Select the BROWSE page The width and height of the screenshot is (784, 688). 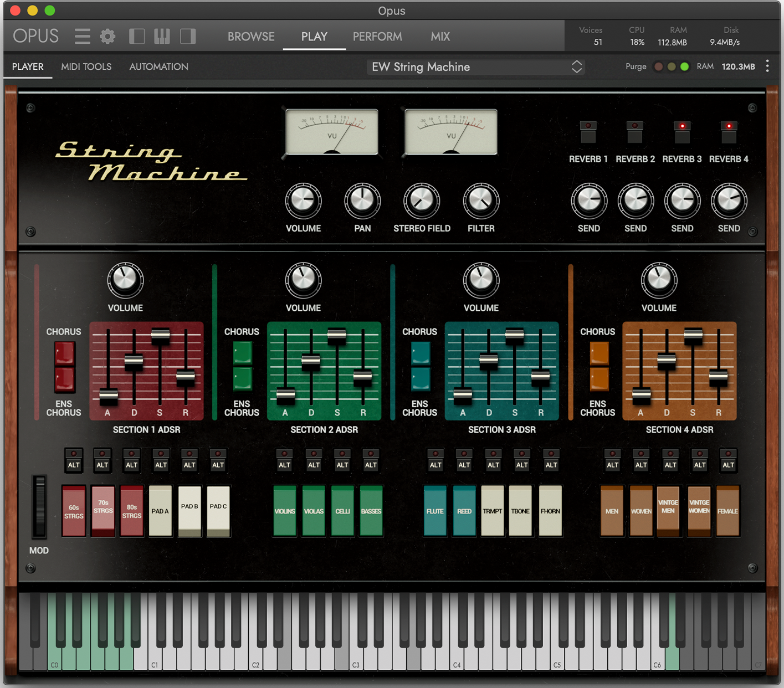pos(250,37)
